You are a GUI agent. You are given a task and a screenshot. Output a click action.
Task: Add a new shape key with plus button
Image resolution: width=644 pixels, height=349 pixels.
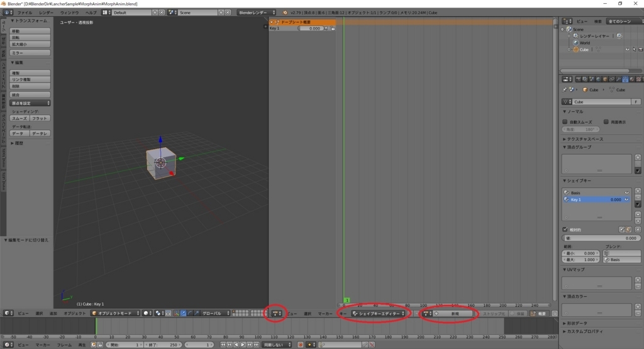tap(638, 191)
